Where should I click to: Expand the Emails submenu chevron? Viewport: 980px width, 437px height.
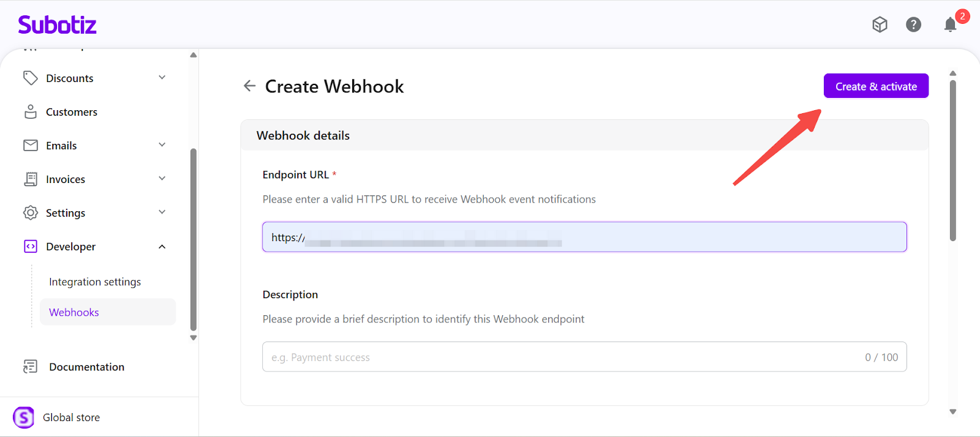click(x=162, y=145)
